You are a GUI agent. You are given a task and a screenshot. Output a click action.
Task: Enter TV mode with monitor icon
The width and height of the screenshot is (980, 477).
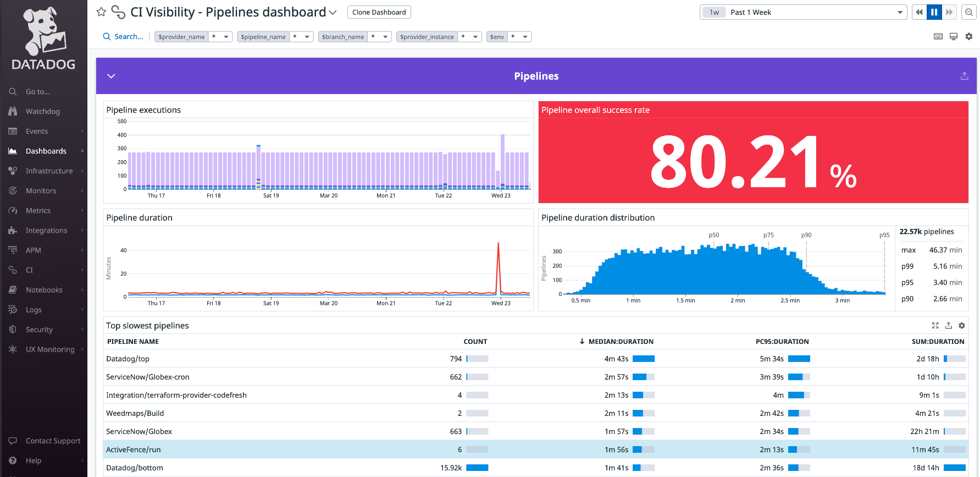pyautogui.click(x=954, y=36)
